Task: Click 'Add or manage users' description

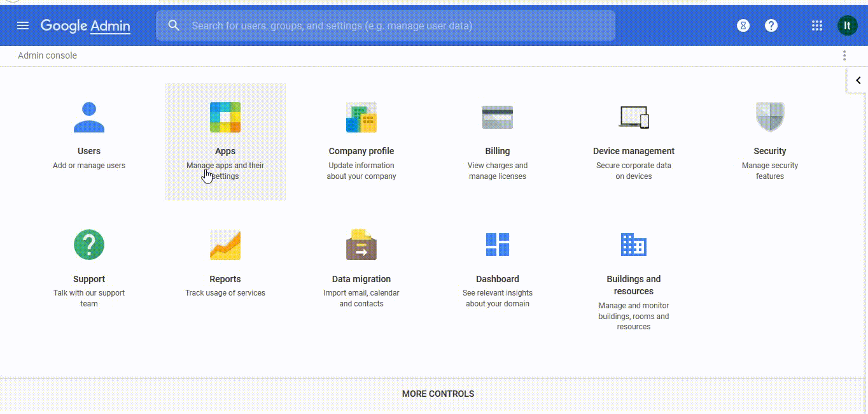Action: click(89, 166)
